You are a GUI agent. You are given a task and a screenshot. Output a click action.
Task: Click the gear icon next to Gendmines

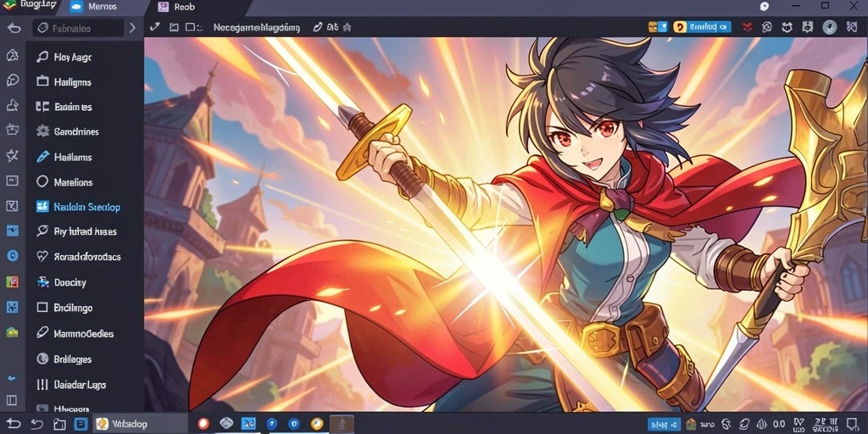tap(42, 131)
